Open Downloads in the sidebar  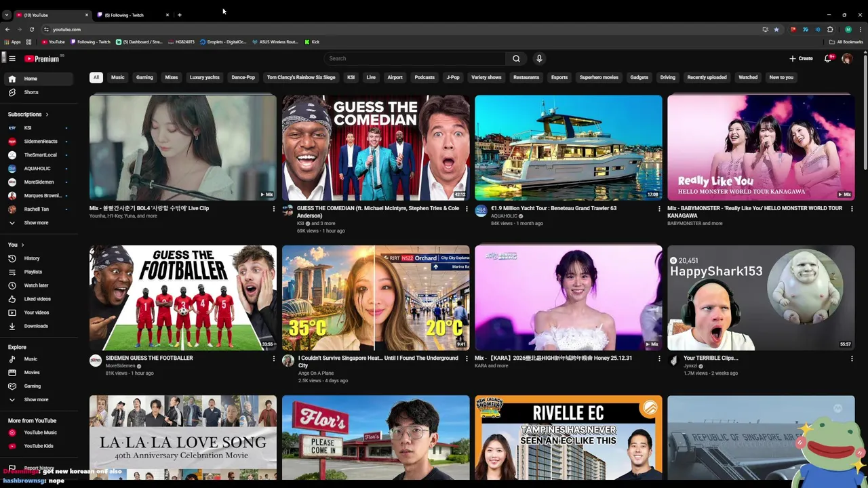pos(38,326)
